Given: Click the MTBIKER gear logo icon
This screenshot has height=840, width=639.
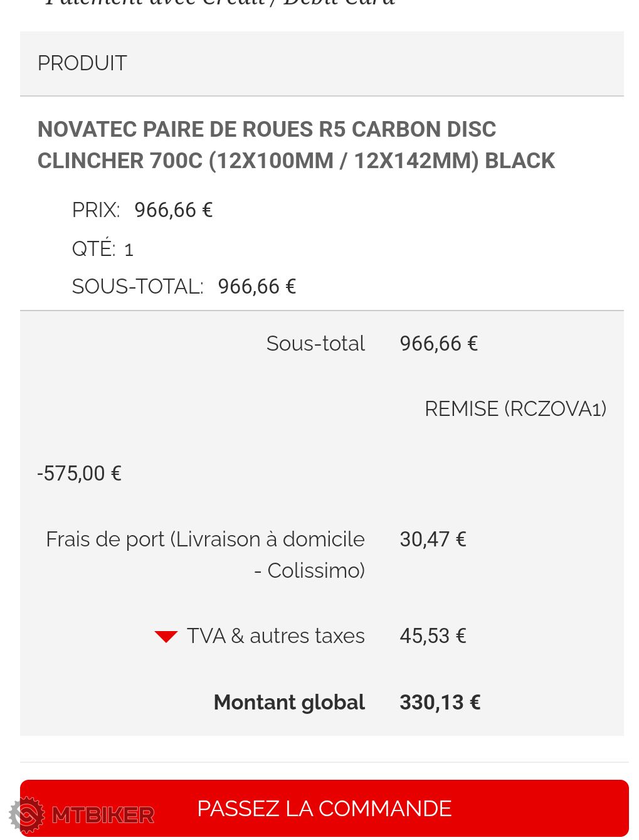Looking at the screenshot, I should pyautogui.click(x=27, y=814).
